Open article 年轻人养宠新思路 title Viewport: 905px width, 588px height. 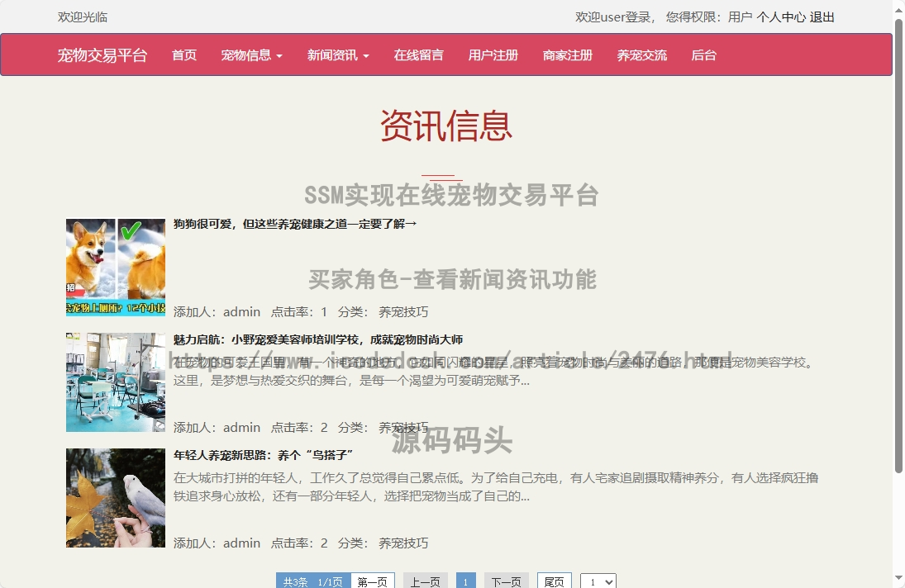pyautogui.click(x=264, y=455)
